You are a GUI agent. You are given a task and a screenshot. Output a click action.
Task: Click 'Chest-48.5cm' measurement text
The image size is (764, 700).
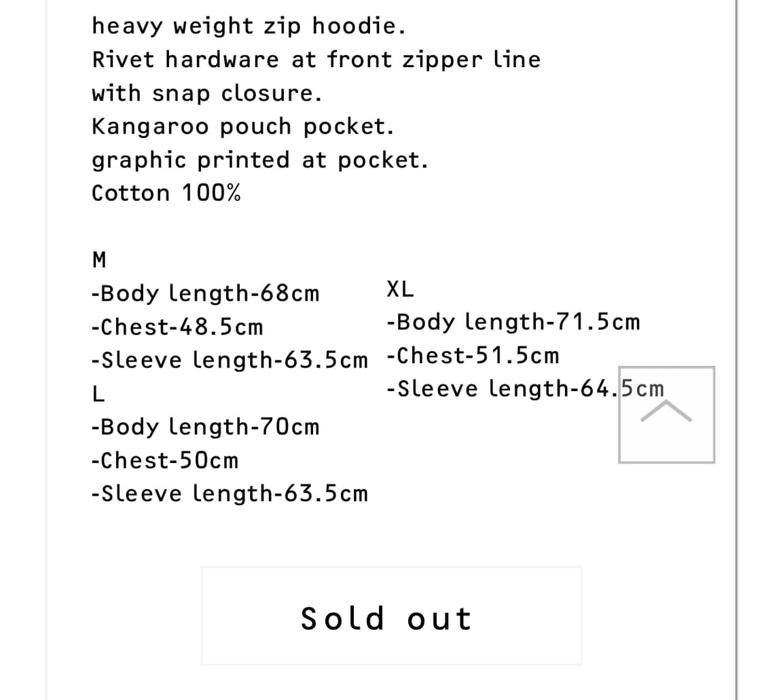(177, 327)
